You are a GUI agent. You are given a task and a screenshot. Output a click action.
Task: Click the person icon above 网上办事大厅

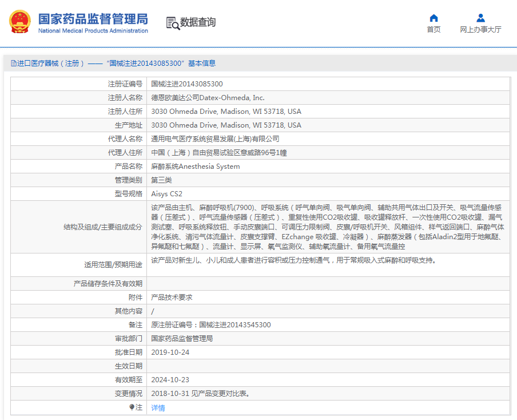480,18
